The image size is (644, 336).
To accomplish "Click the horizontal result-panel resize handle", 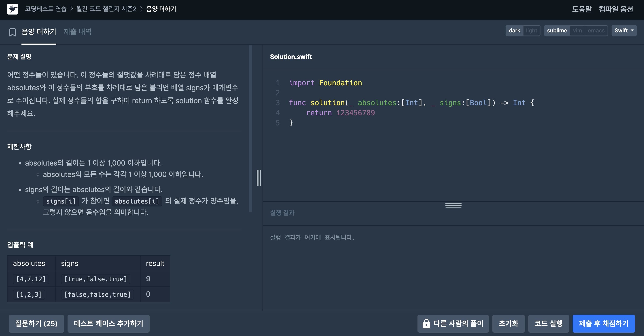I will (x=453, y=205).
